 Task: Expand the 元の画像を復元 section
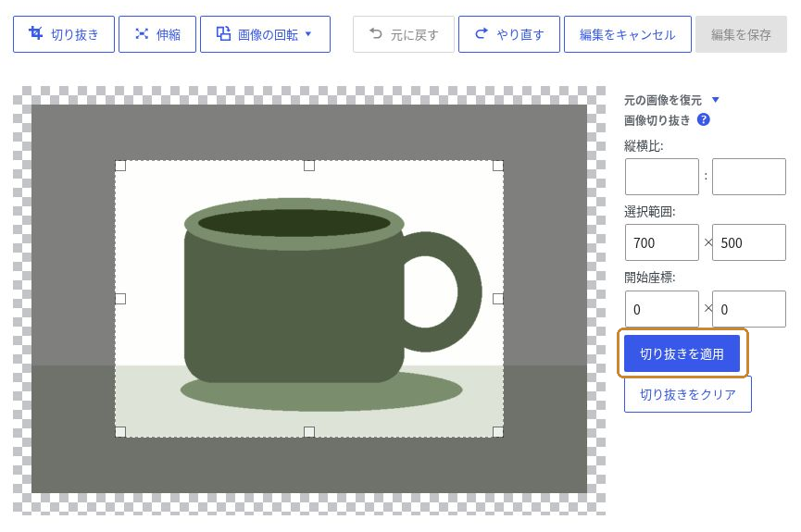(715, 100)
